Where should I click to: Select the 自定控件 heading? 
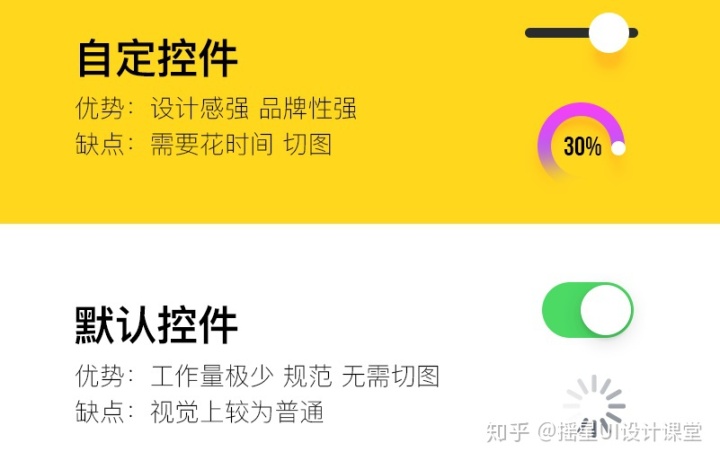point(157,58)
